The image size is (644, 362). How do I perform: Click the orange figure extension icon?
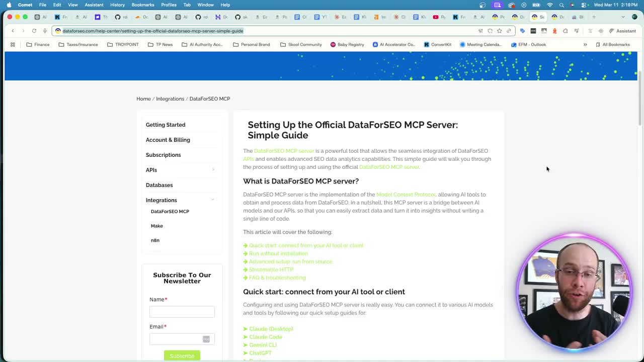554,31
